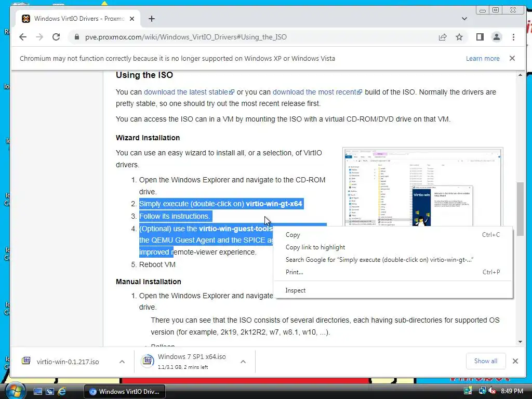532x399 pixels.
Task: Click the muted volume tray icon
Action: click(492, 391)
